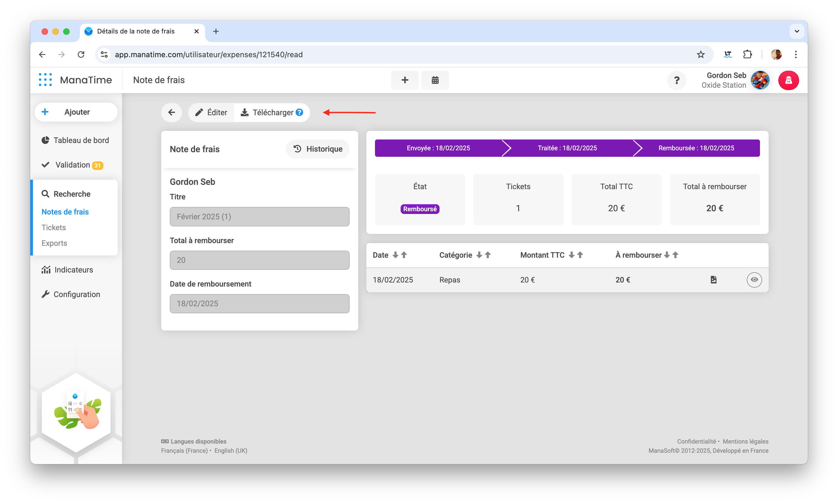Open a new browser tab
This screenshot has height=504, width=838.
(216, 31)
